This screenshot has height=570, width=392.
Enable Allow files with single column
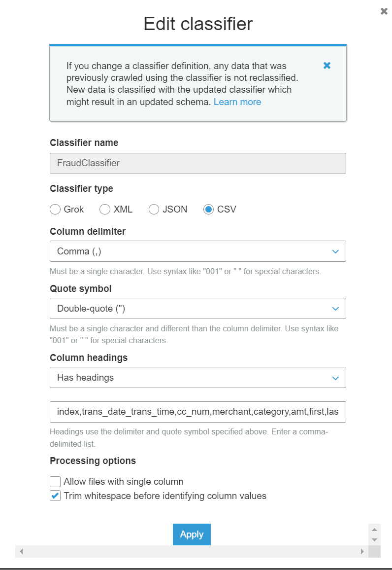(x=55, y=482)
